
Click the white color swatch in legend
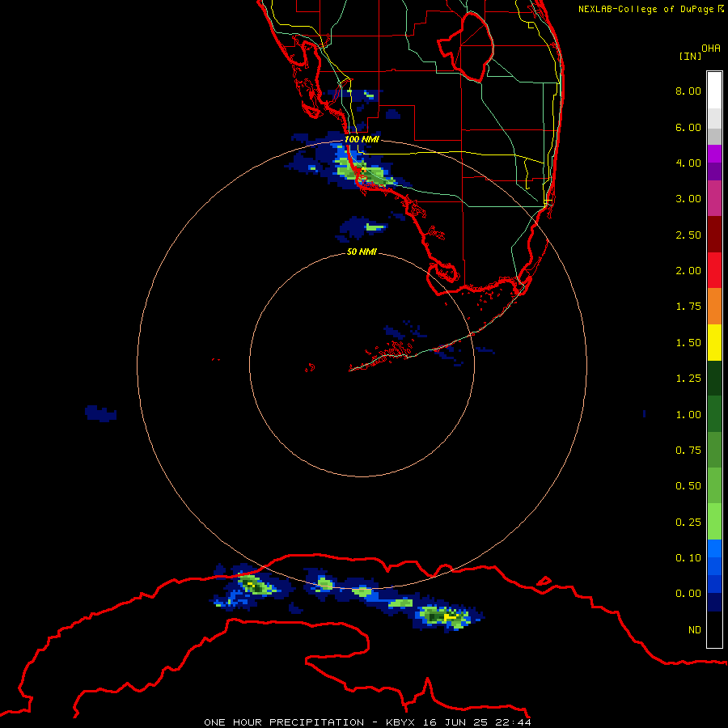(714, 91)
